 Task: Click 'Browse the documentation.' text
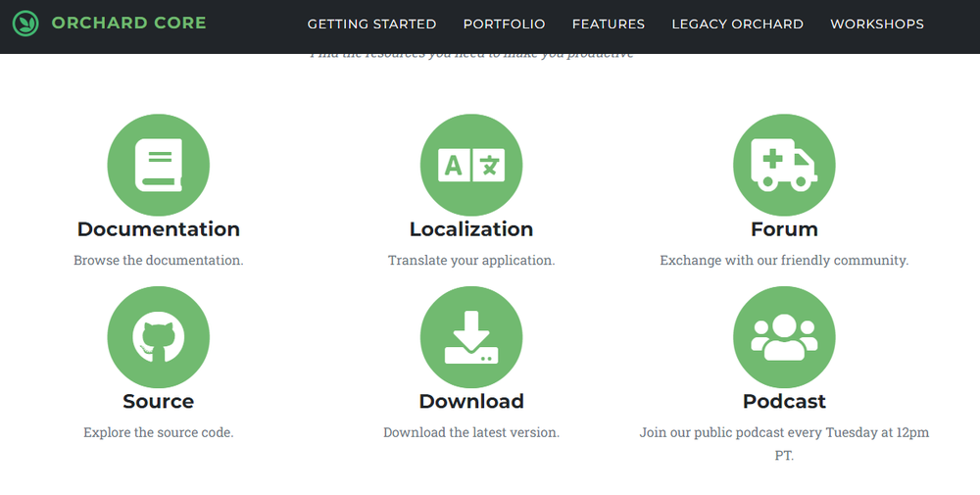(x=158, y=260)
